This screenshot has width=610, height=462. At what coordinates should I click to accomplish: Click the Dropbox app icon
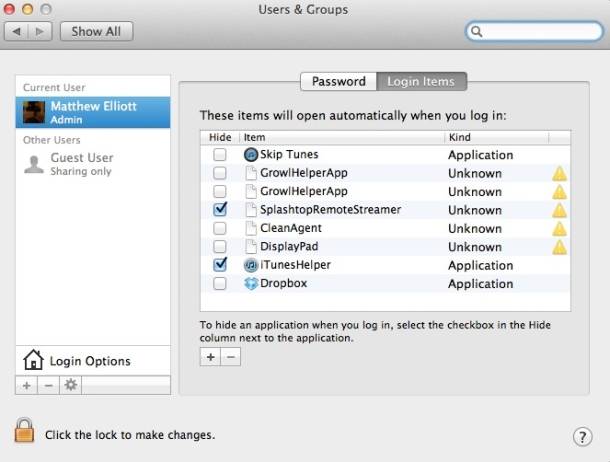251,283
